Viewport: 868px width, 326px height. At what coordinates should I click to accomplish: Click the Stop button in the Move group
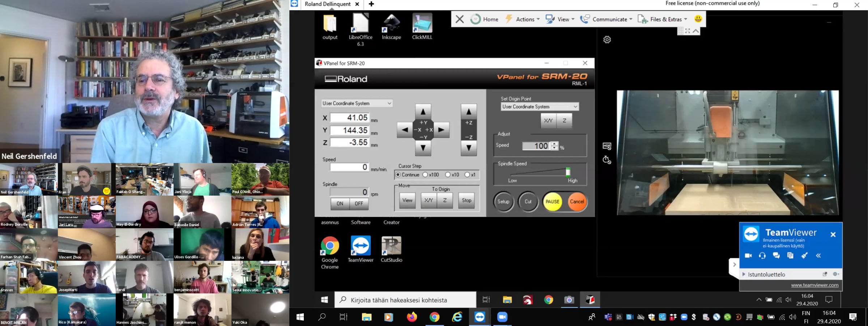(x=467, y=200)
